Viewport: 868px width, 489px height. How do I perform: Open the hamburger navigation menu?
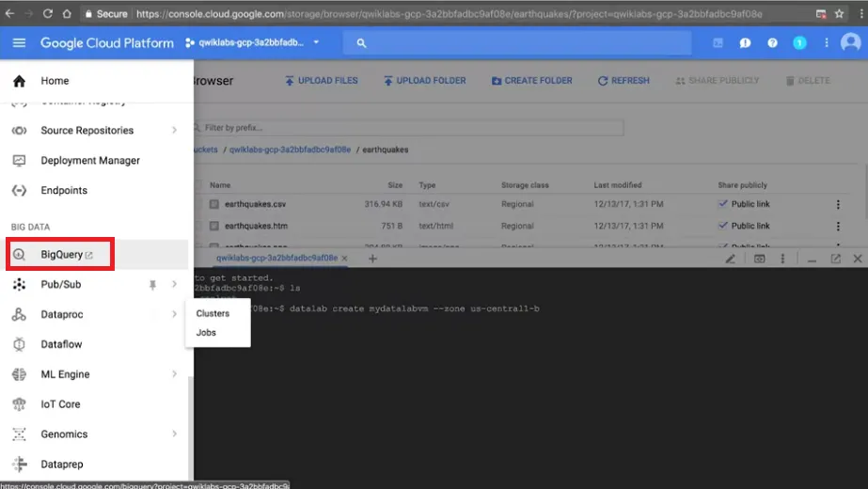19,42
